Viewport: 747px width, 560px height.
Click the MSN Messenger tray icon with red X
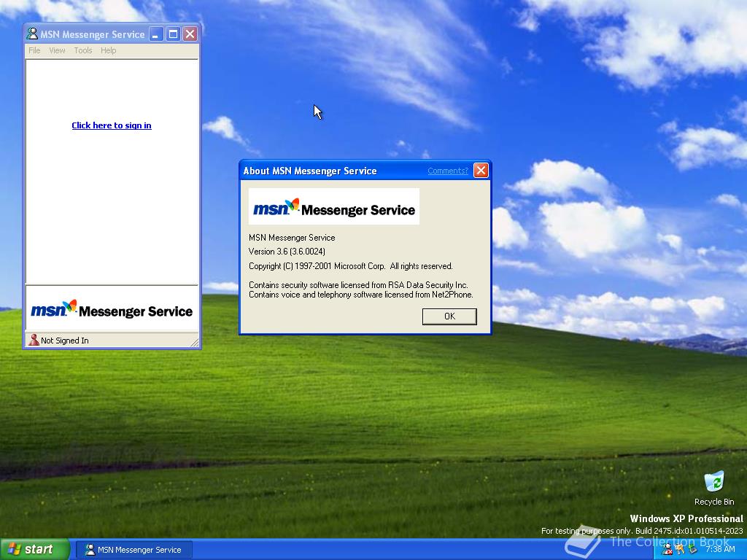click(x=667, y=550)
